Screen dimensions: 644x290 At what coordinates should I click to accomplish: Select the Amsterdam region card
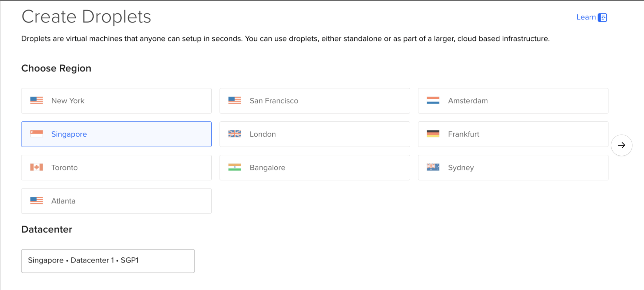[x=513, y=101]
